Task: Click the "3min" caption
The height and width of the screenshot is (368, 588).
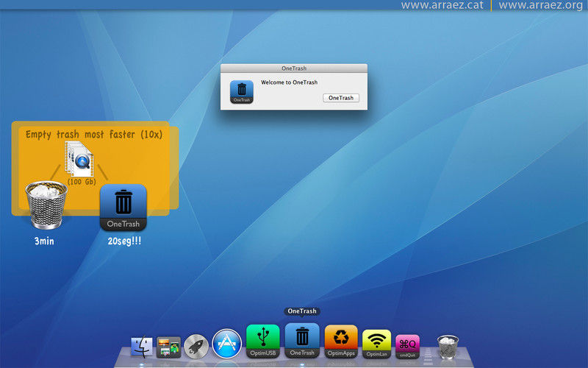Action: [x=44, y=241]
